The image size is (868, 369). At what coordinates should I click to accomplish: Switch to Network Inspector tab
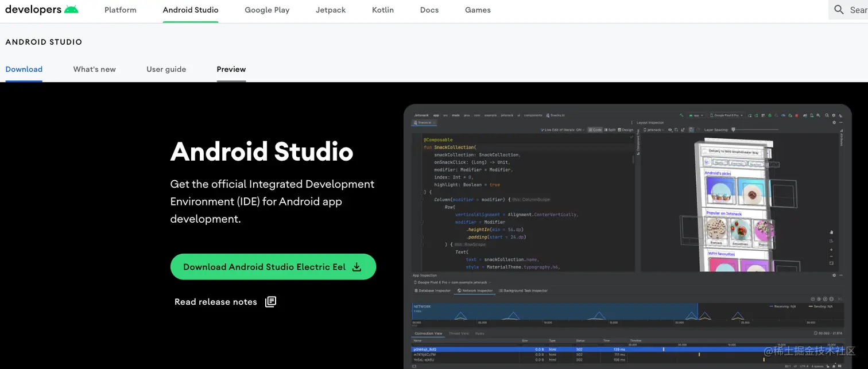474,291
